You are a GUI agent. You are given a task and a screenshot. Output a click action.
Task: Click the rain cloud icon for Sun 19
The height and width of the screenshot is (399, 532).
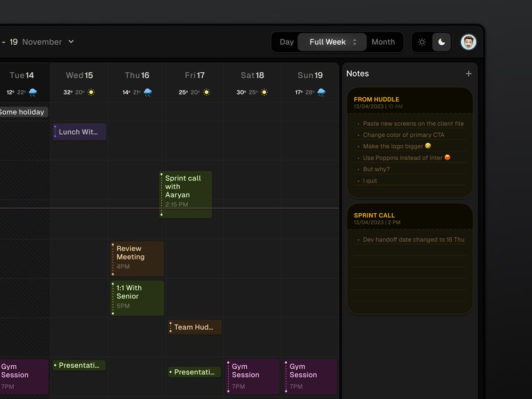[321, 93]
